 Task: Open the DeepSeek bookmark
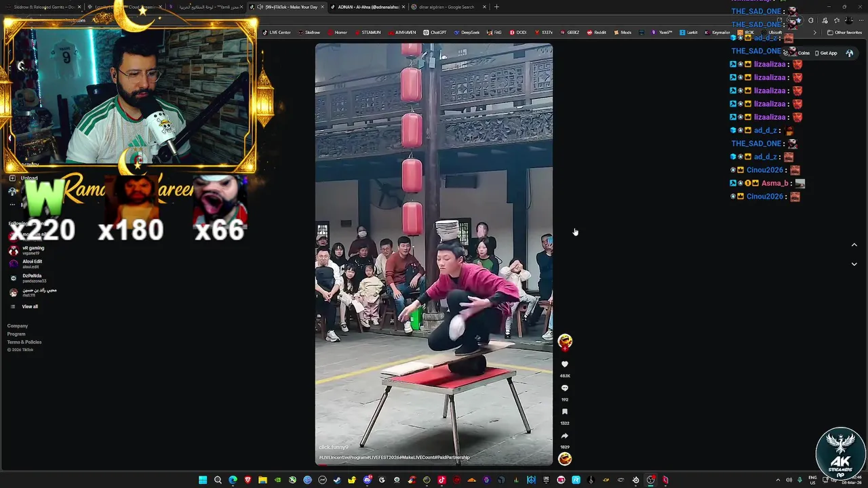click(467, 33)
